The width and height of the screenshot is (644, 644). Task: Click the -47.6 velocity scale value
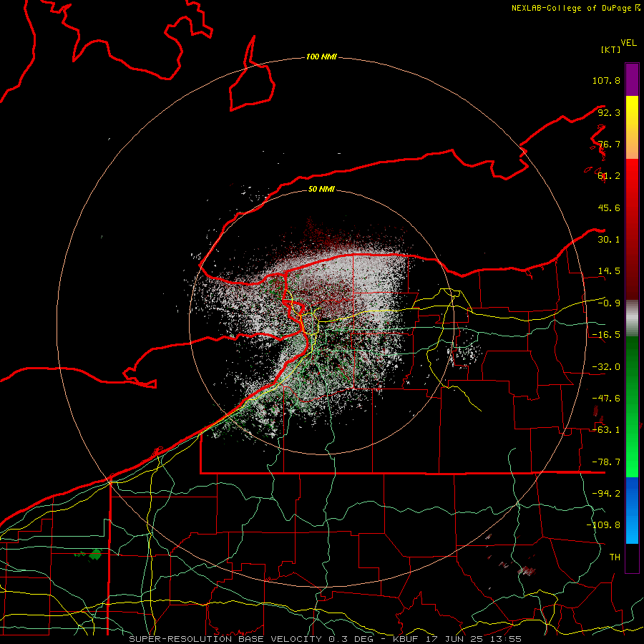pos(606,399)
